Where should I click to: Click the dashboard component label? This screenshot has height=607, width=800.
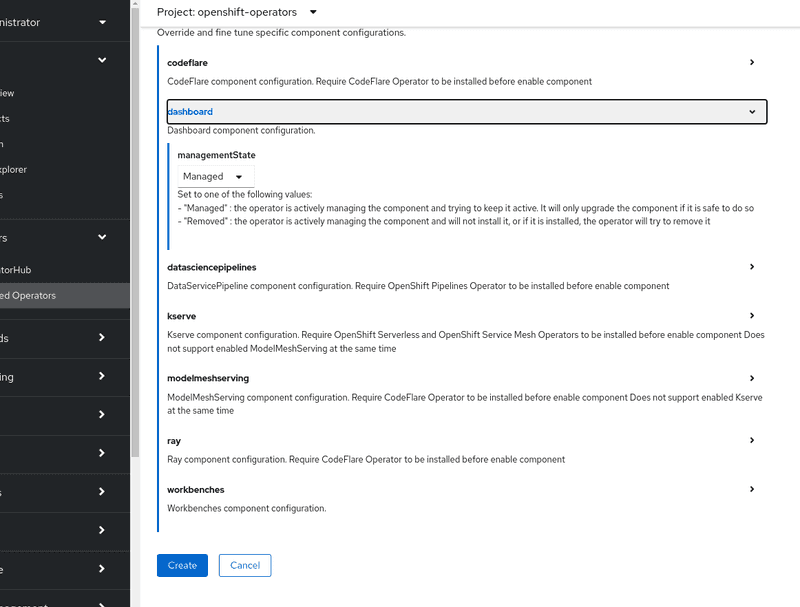(x=190, y=112)
